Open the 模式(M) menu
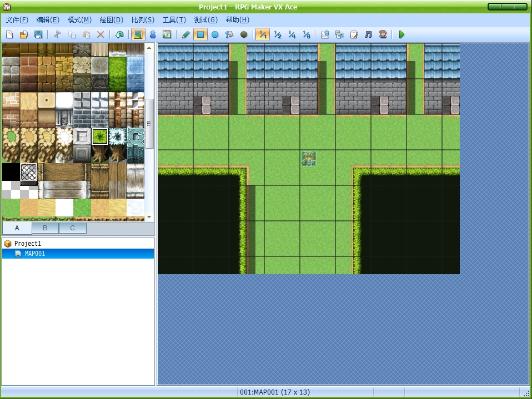Screen dimensions: 532x399 pos(79,20)
